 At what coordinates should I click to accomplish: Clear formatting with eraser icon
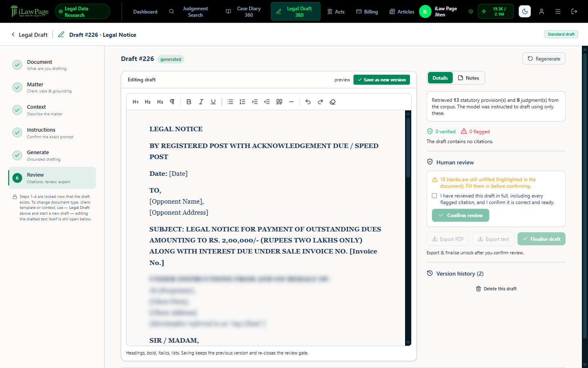(x=333, y=102)
